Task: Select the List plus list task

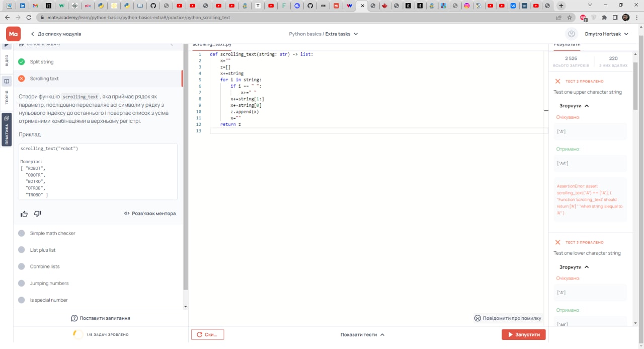Action: (x=43, y=250)
